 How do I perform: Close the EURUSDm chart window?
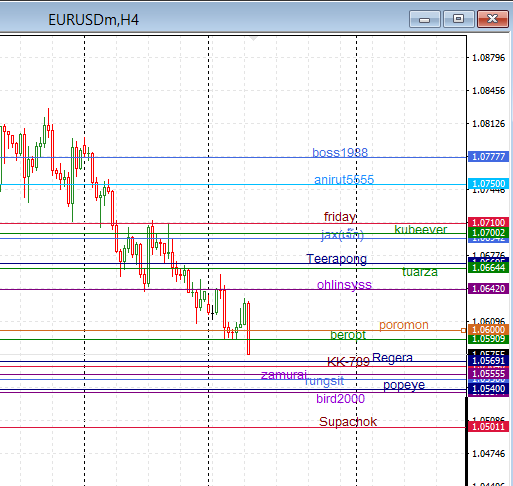pyautogui.click(x=492, y=19)
